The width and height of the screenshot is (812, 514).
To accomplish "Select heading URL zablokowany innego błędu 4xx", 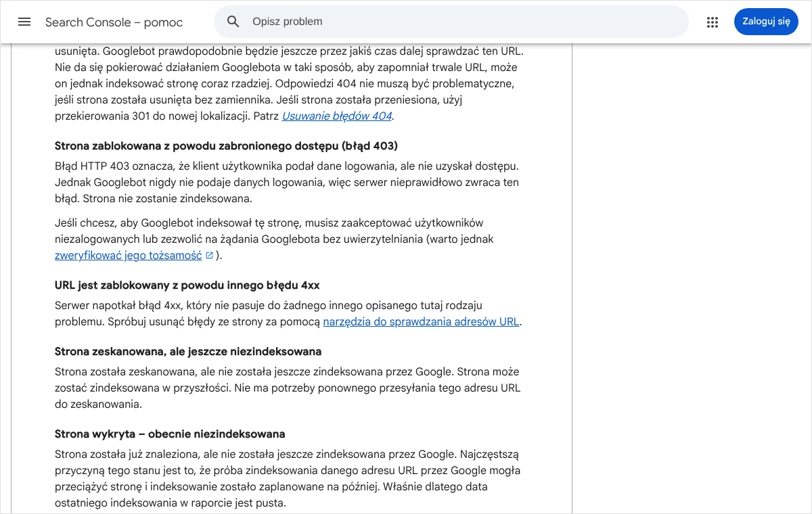I will pos(187,285).
